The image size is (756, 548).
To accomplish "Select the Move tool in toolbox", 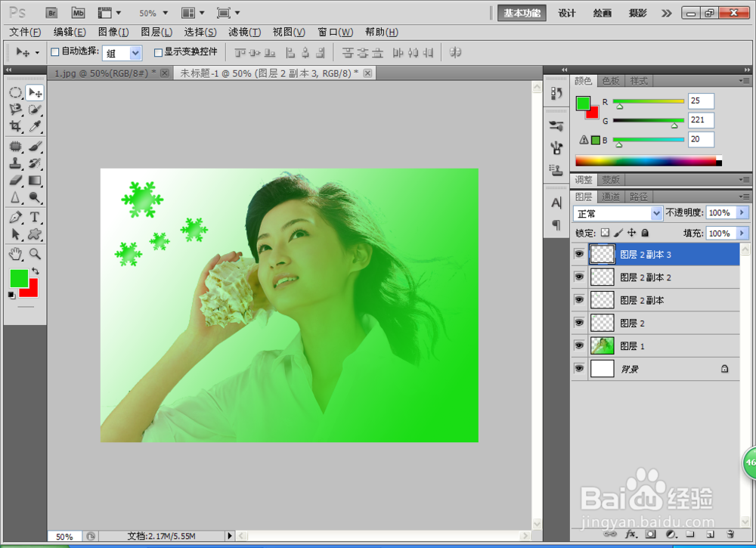I will coord(35,92).
